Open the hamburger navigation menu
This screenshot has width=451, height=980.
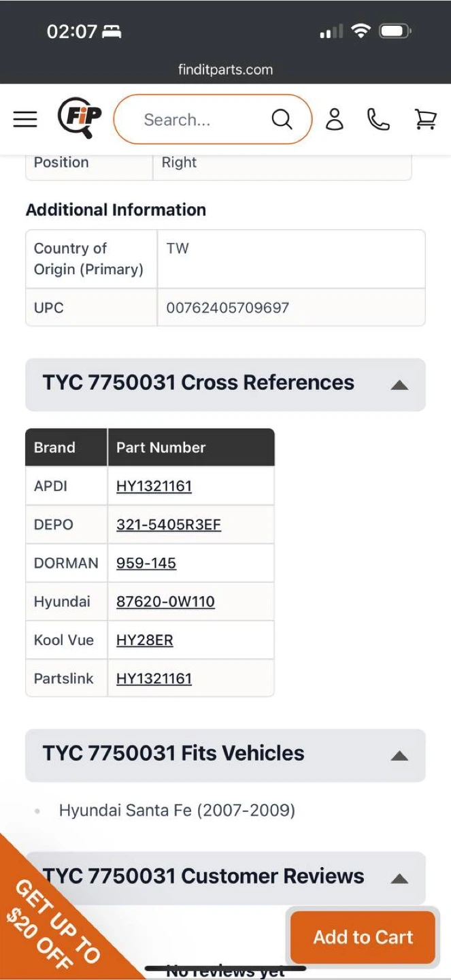click(25, 120)
